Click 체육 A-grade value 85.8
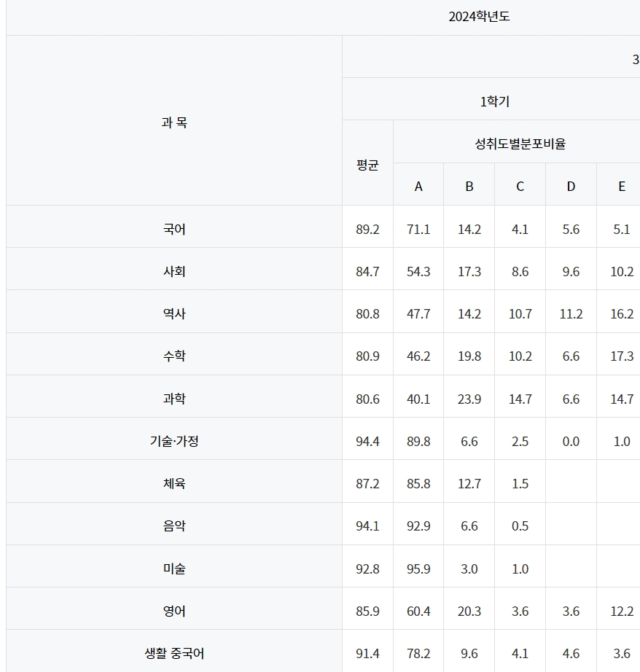640x672 pixels. point(418,484)
